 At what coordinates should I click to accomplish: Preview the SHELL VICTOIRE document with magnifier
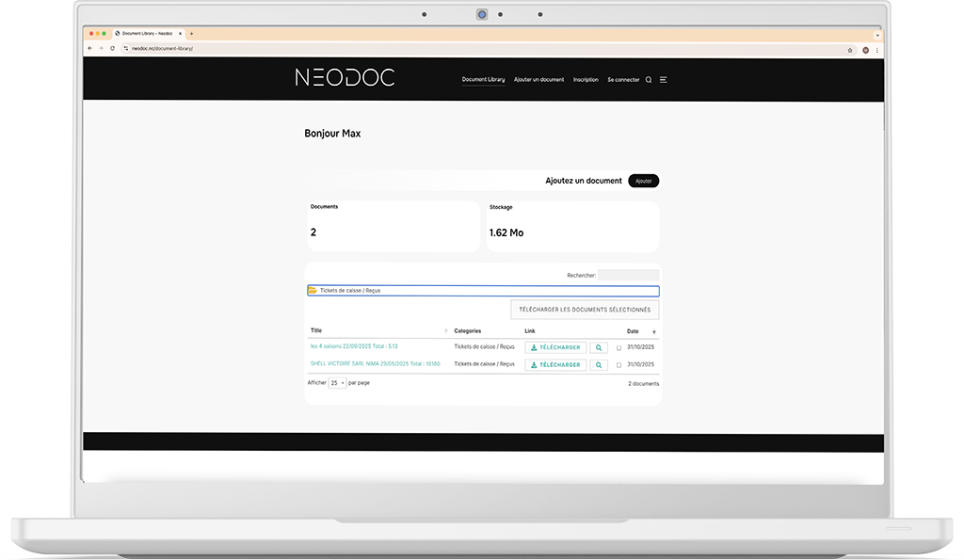(x=599, y=365)
